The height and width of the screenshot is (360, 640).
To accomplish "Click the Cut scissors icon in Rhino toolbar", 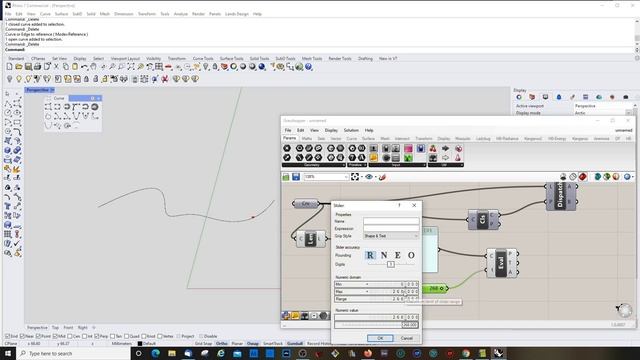I will click(x=56, y=67).
